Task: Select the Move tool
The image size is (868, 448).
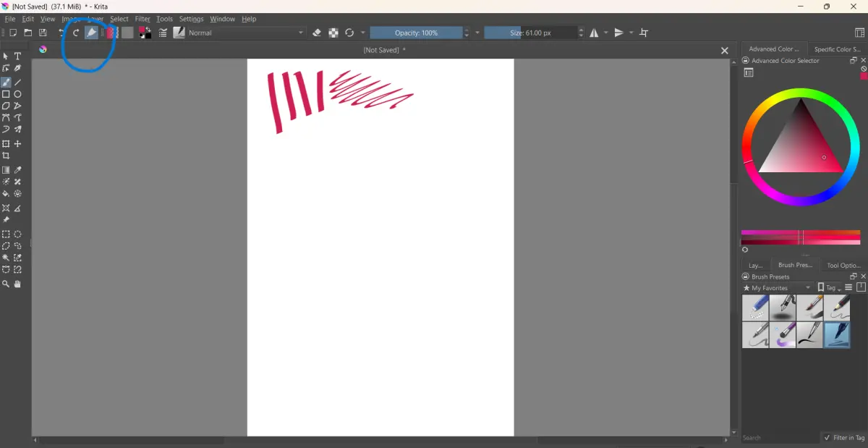Action: (18, 144)
